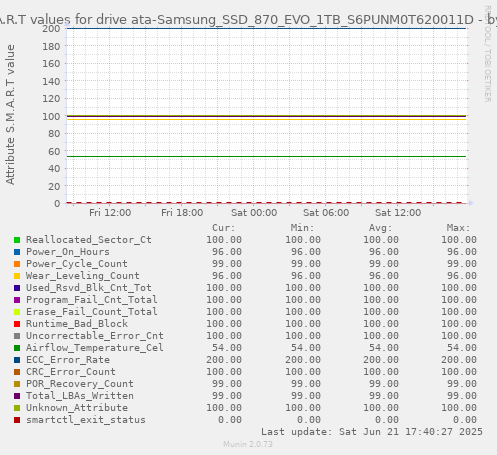Select the ECC_Error_Rate legend label

68,360
